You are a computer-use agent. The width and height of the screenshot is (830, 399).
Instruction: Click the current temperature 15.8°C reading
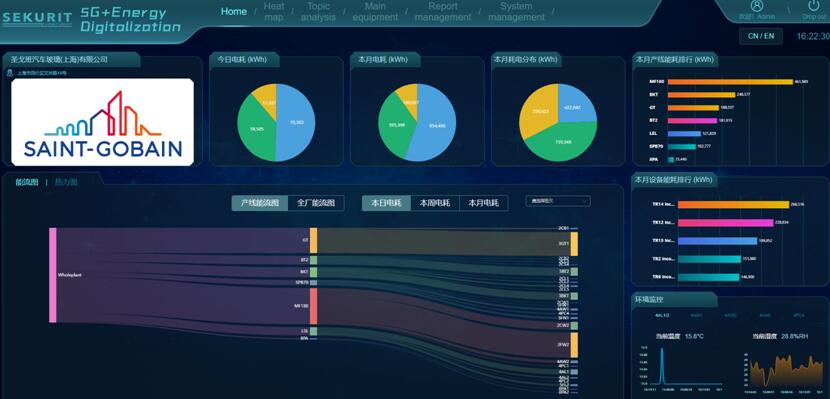pos(679,337)
